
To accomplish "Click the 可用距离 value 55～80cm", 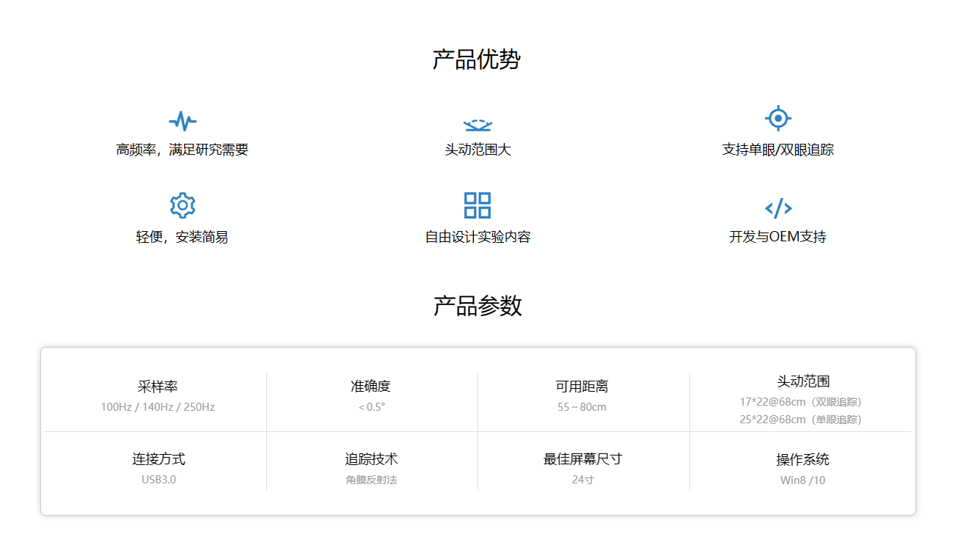I will (582, 407).
